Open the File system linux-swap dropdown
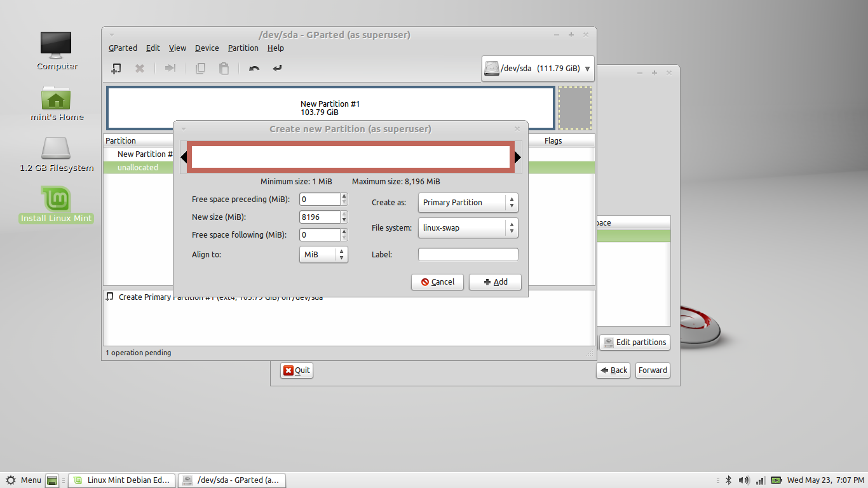This screenshot has width=868, height=488. pyautogui.click(x=468, y=228)
